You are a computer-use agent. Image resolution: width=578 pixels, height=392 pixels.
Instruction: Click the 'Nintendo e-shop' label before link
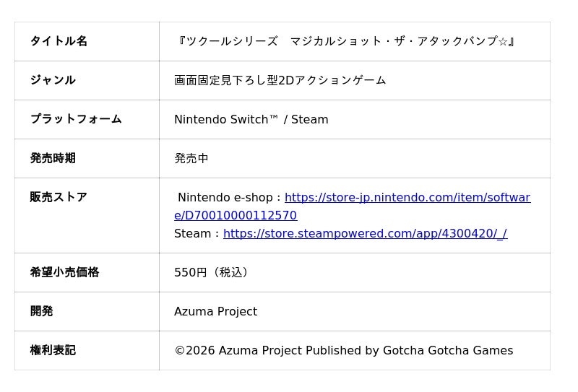click(225, 198)
